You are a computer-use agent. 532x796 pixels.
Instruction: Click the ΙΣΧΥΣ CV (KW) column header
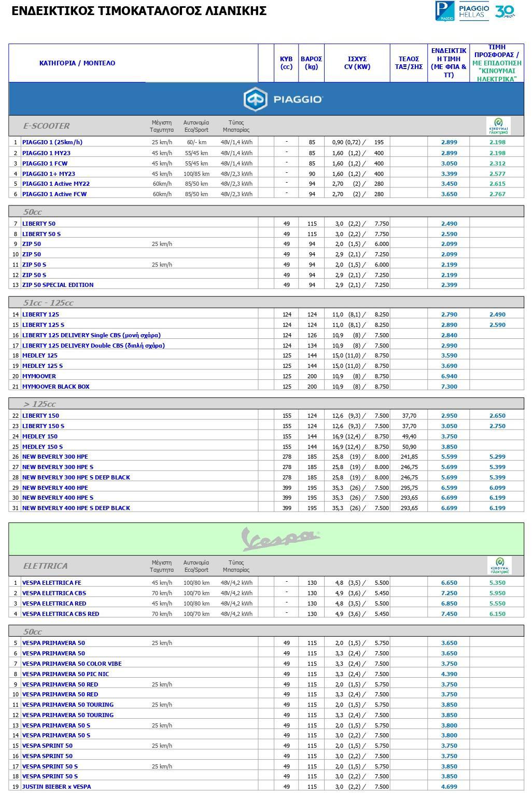357,63
